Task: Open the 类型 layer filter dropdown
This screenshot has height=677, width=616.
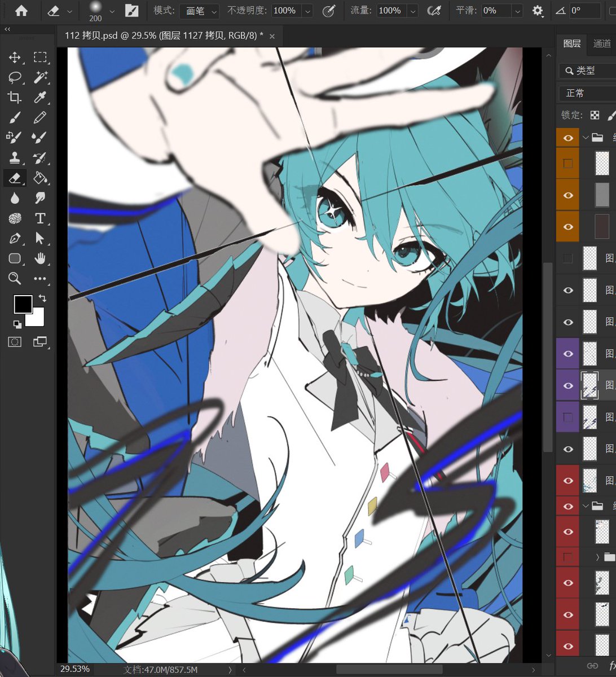Action: 587,71
